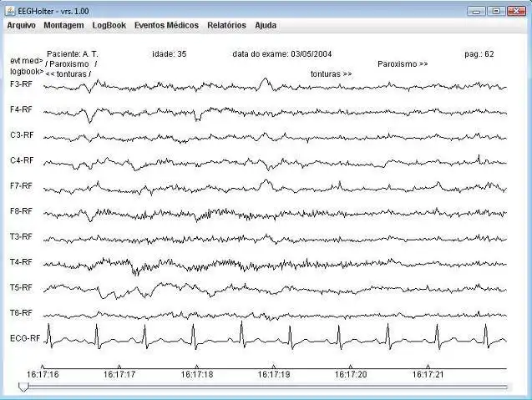Click the 'data do exame: 03/05/2004' text

(x=282, y=54)
